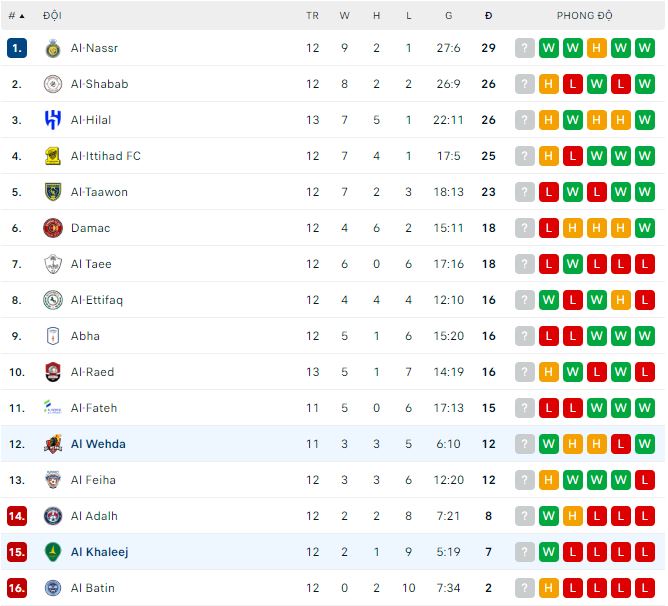Click the Al-Taawon club badge

pyautogui.click(x=53, y=192)
